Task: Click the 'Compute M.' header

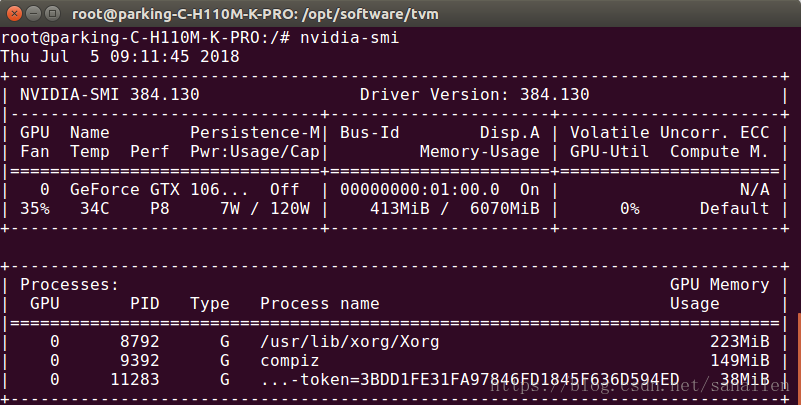Action: 720,152
